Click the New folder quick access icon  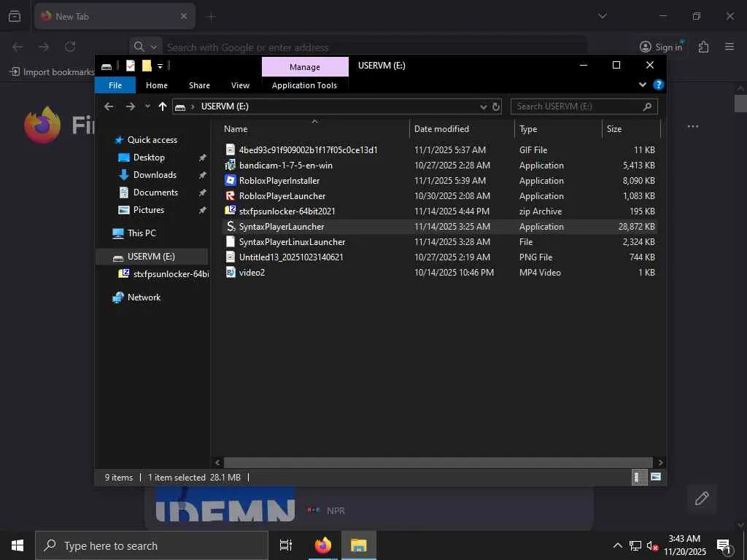(147, 66)
